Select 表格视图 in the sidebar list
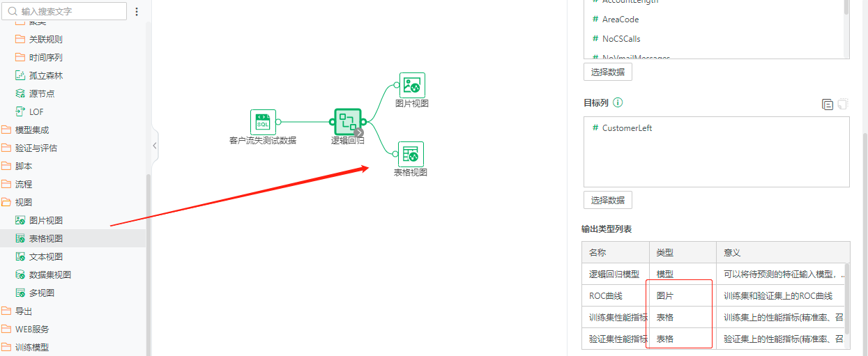868x356 pixels. tap(45, 238)
